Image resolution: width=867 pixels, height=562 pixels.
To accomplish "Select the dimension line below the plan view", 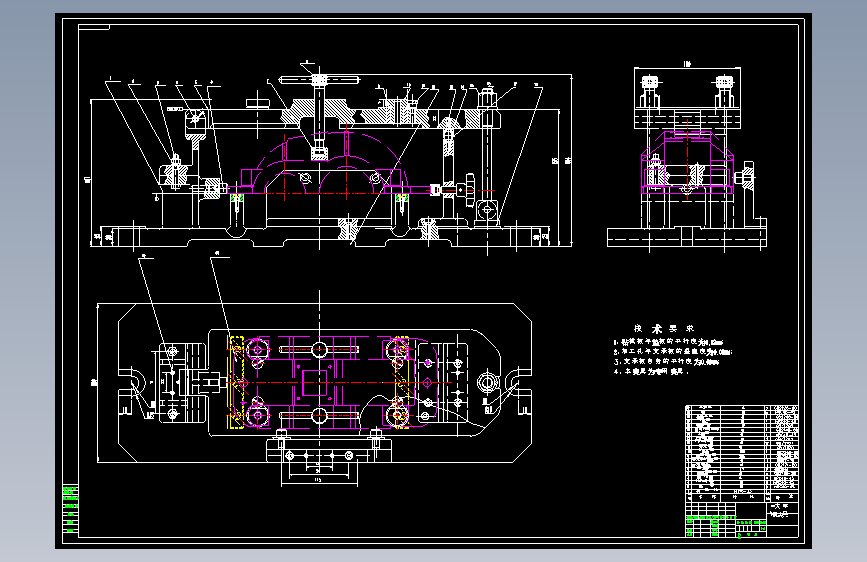I will [319, 483].
